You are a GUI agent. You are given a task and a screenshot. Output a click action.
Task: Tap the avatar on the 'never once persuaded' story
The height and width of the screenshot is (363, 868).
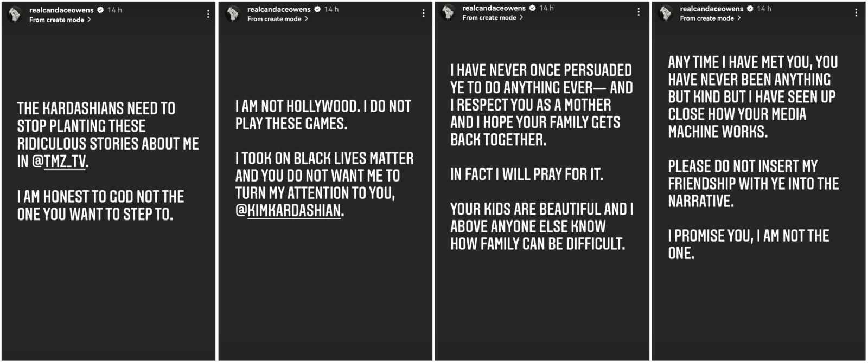[449, 12]
